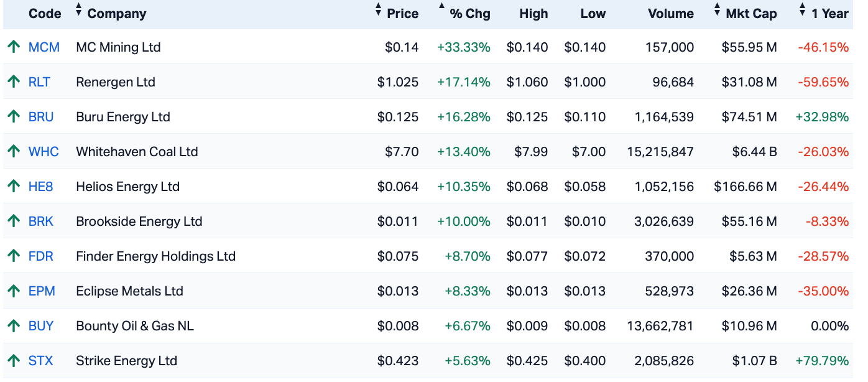Image resolution: width=868 pixels, height=382 pixels.
Task: Sort by % Chg column header
Action: (469, 14)
